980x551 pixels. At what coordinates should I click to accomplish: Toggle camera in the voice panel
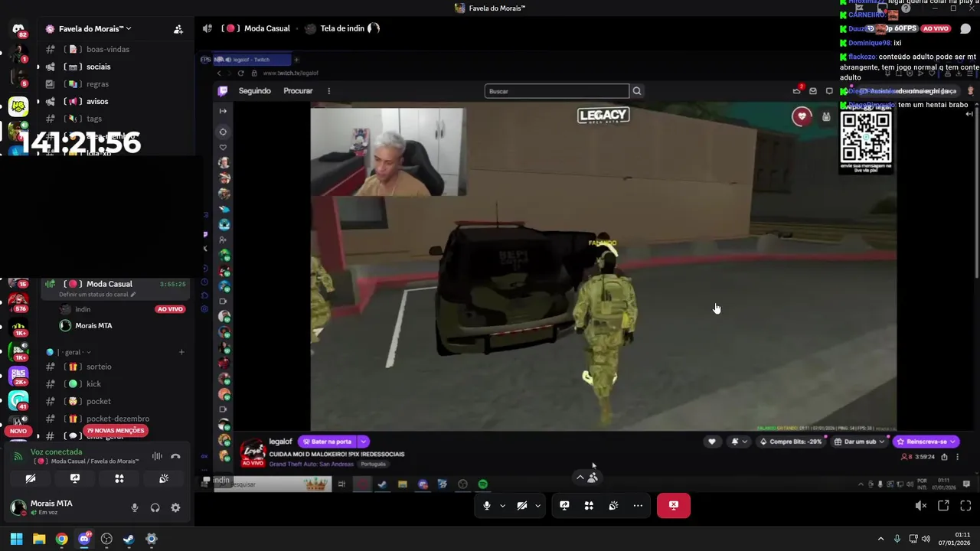[31, 478]
